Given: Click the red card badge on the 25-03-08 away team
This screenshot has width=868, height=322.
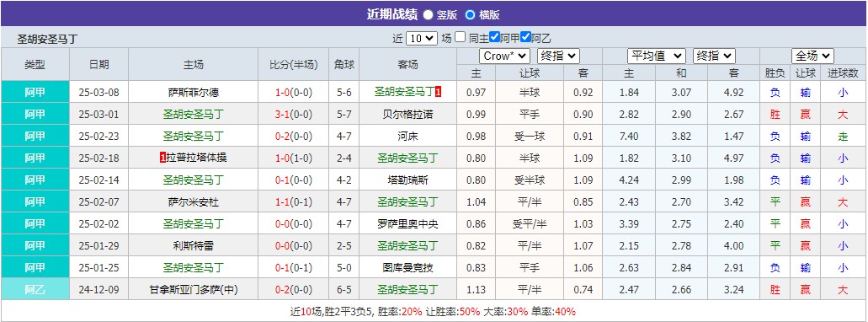Looking at the screenshot, I should (438, 93).
